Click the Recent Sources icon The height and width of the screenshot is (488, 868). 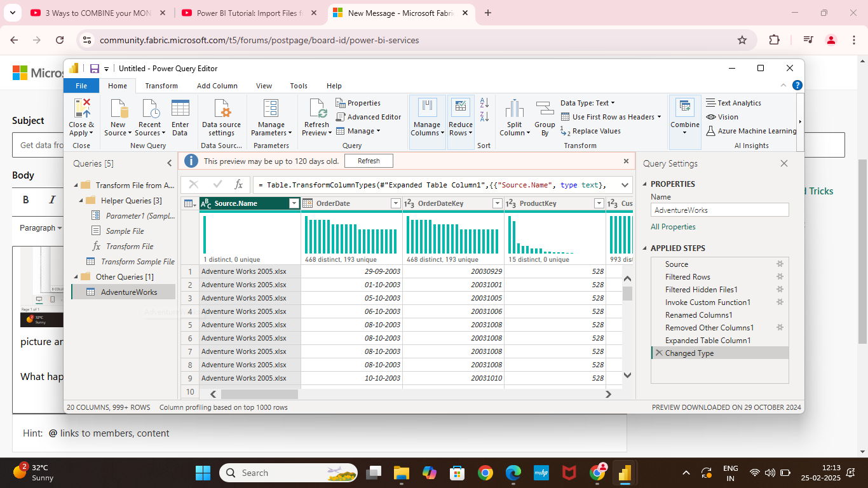[x=151, y=108]
